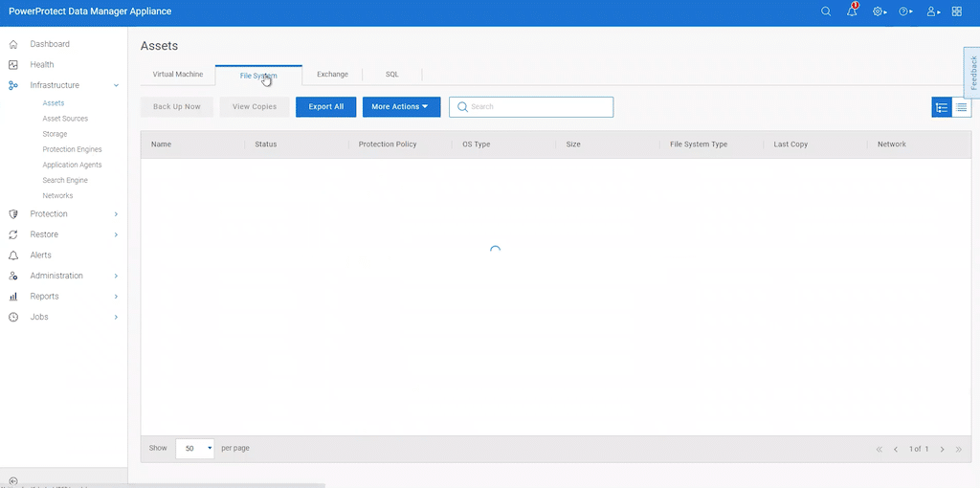Collapse the sidebar with the arrow icon
This screenshot has height=488, width=980.
pyautogui.click(x=13, y=480)
